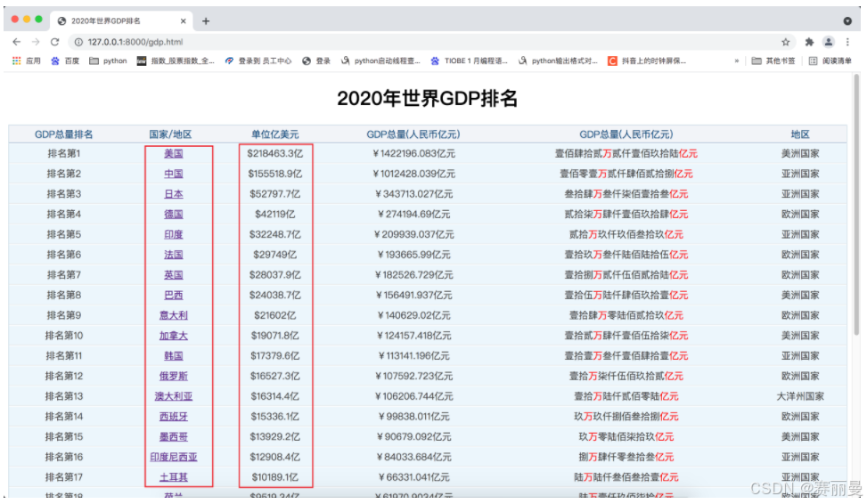Open the 应用 apps grid shortcut

(26, 61)
